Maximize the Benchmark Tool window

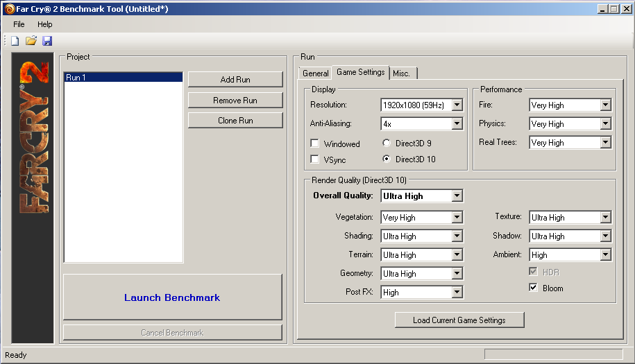pos(614,9)
